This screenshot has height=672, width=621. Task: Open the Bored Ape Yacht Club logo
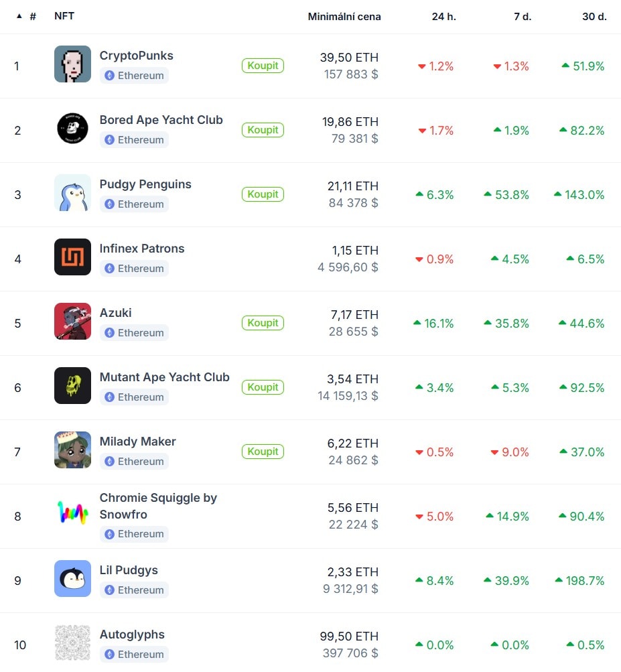tap(72, 129)
